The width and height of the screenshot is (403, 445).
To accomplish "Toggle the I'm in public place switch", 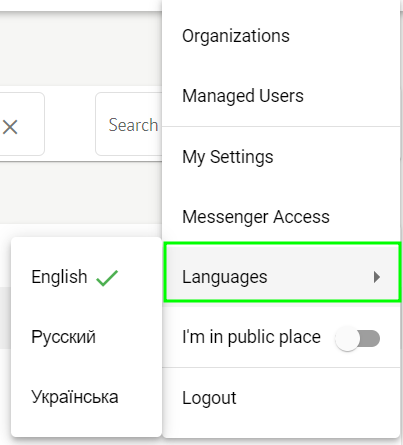I will click(358, 339).
